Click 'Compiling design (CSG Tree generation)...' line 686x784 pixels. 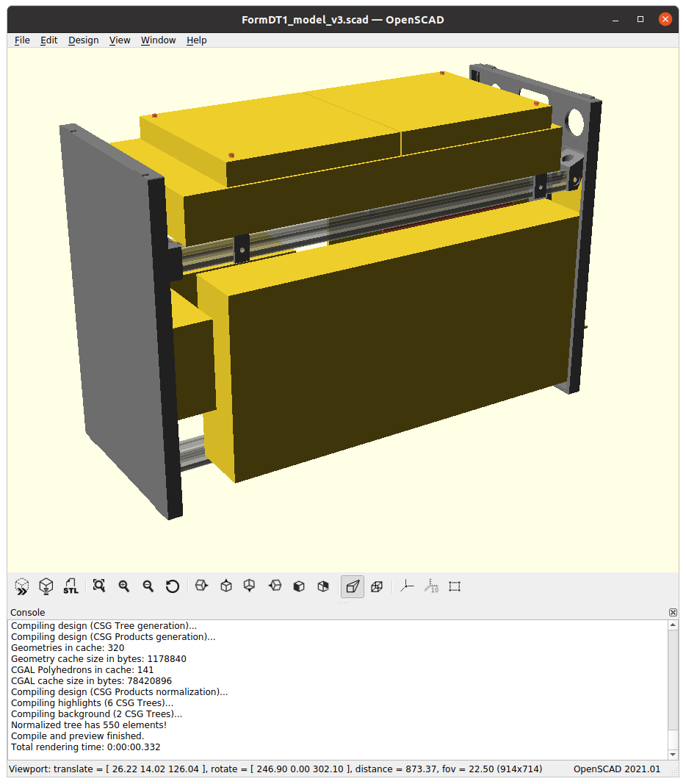(104, 626)
